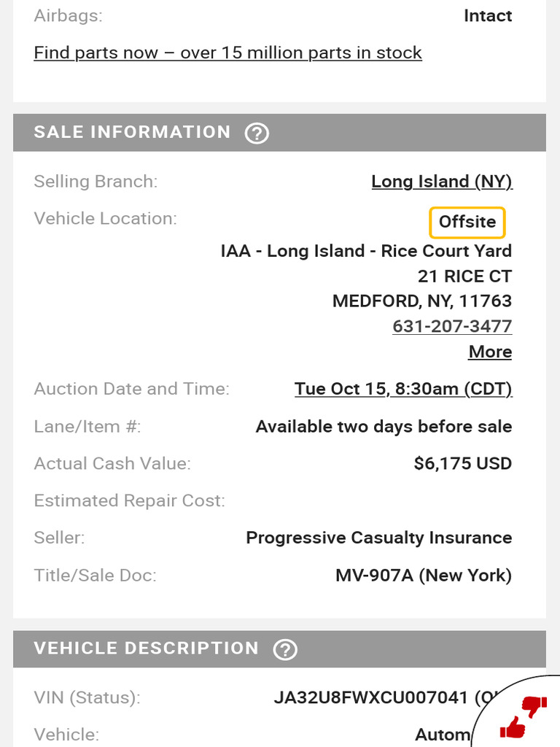Click the IAA Rice Court Yard location name

point(366,251)
